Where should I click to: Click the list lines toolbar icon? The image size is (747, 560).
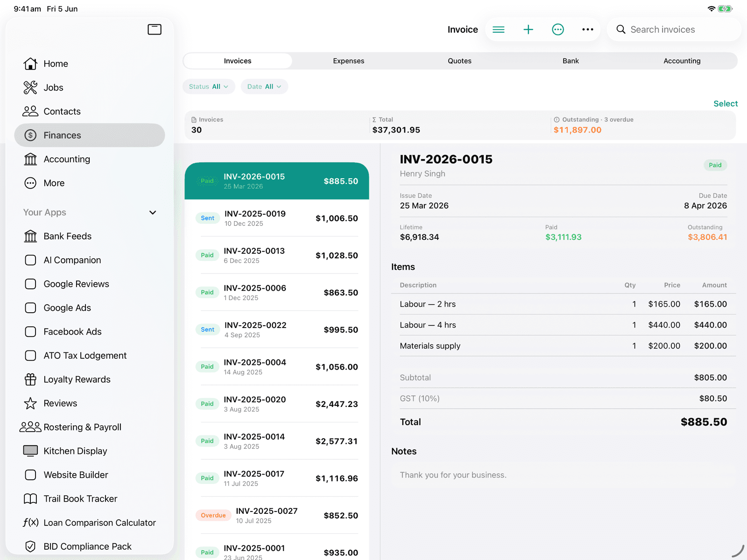[x=499, y=29]
